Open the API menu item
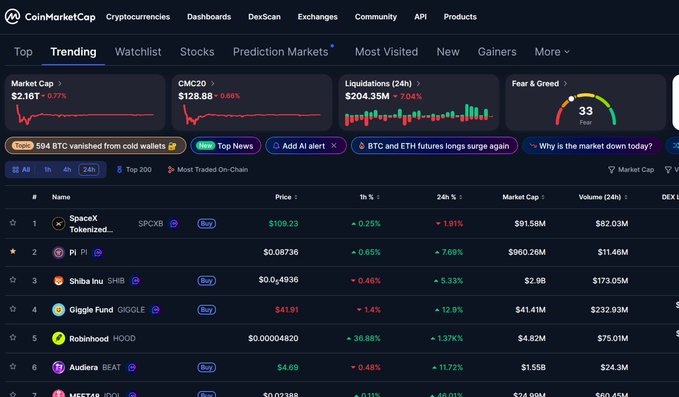This screenshot has width=679, height=397. [420, 17]
